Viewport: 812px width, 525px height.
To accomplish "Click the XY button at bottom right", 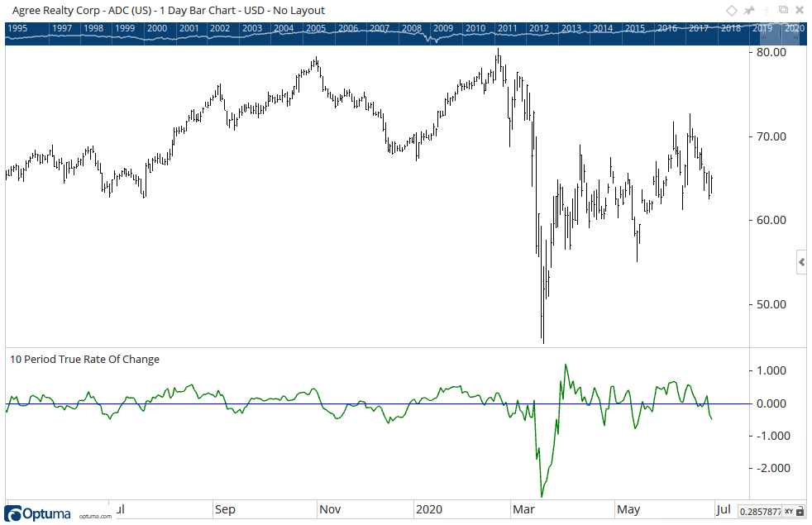I will (x=789, y=512).
